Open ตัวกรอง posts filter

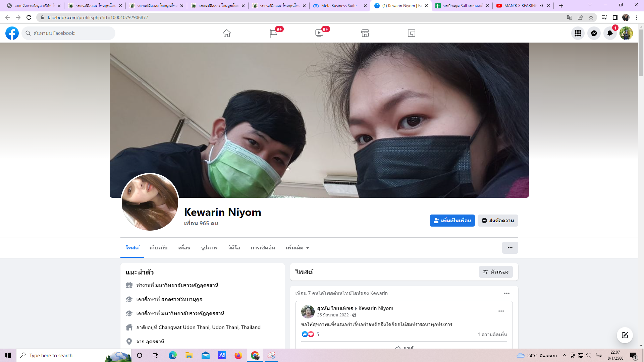[x=496, y=272]
